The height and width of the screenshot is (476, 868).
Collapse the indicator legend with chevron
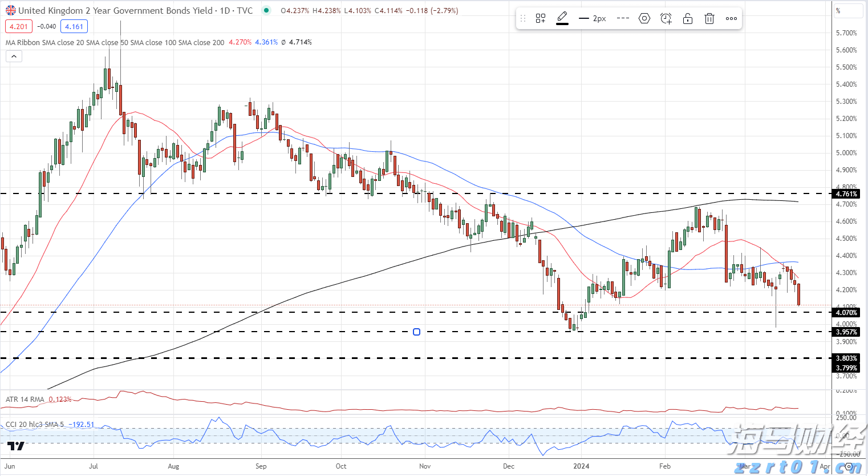14,56
